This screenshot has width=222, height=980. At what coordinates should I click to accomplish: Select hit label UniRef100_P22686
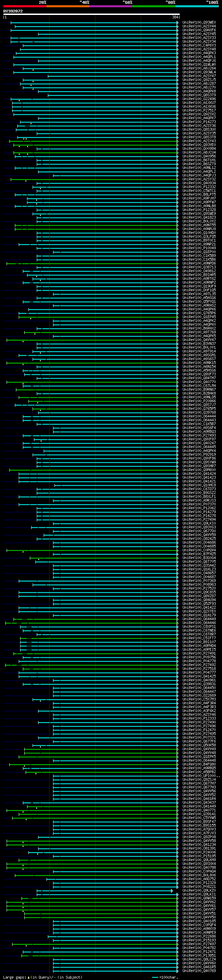(x=199, y=937)
